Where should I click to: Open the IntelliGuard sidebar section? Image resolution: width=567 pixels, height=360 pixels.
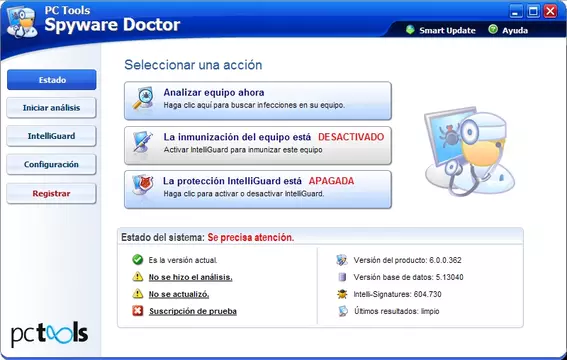[52, 136]
